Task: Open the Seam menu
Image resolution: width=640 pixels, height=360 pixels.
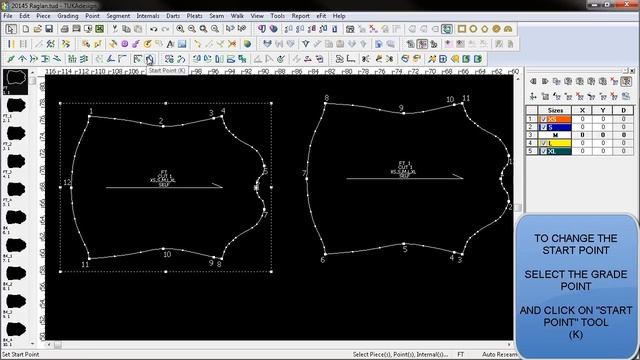Action: coord(217,16)
